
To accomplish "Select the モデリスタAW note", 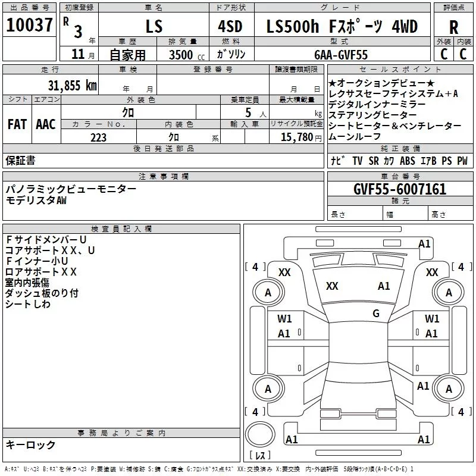I will (x=36, y=200).
